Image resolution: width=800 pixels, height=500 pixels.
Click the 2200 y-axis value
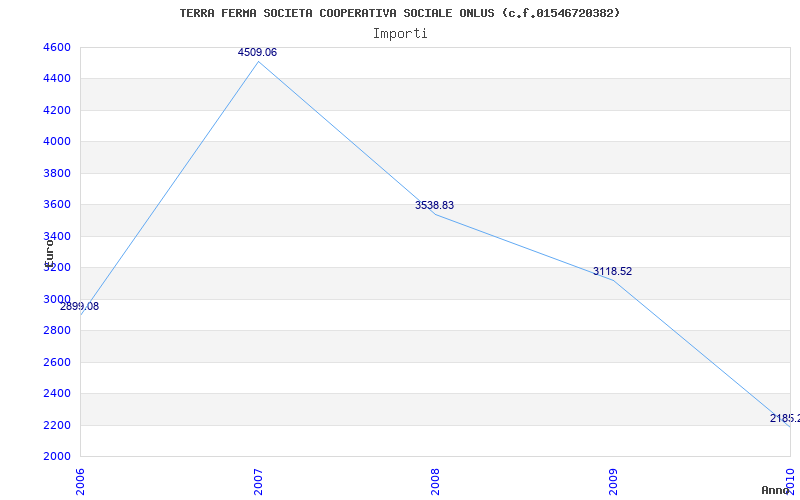pos(55,425)
